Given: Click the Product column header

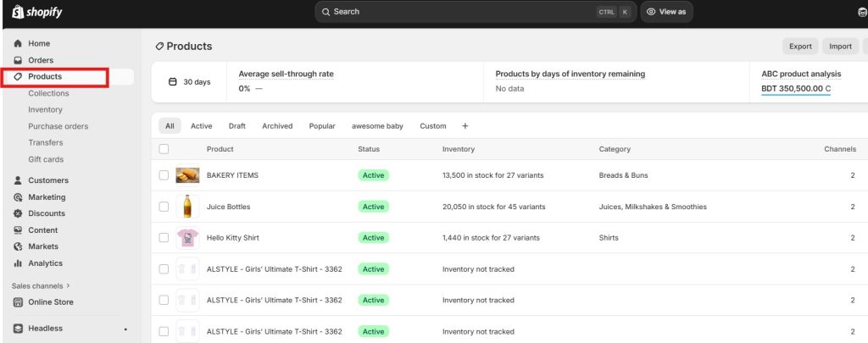Looking at the screenshot, I should pos(220,149).
